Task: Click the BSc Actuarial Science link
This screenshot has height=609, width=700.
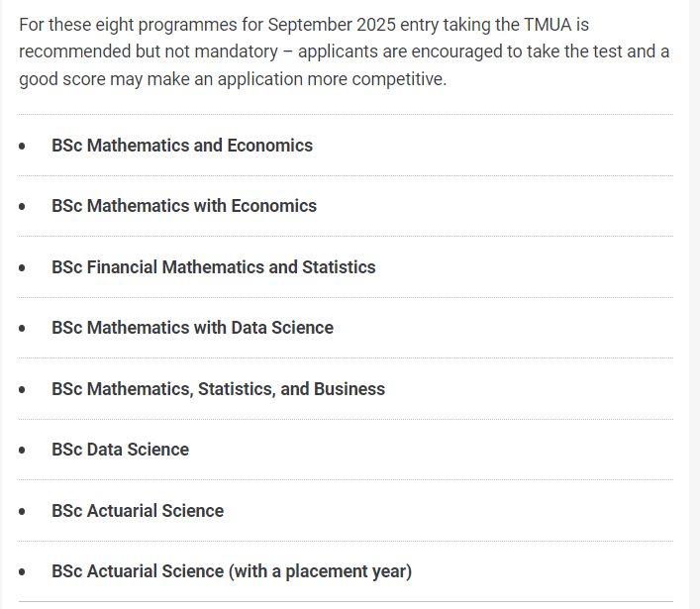Action: tap(138, 511)
